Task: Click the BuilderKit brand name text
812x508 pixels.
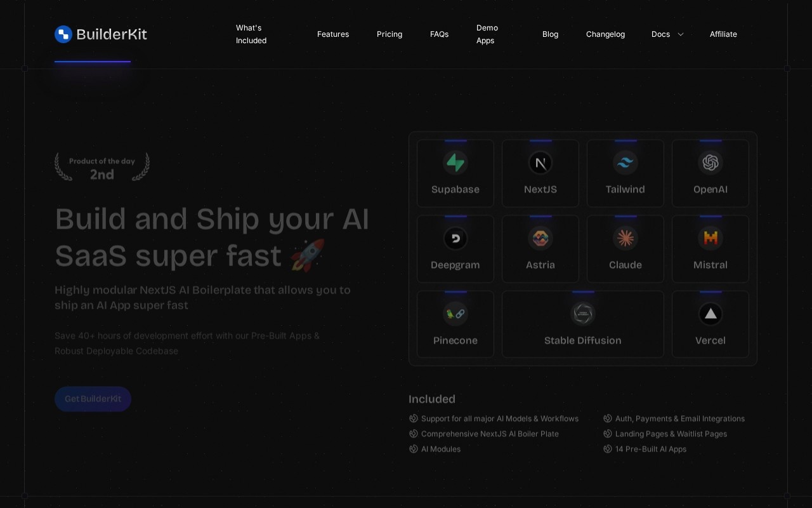Action: point(112,34)
